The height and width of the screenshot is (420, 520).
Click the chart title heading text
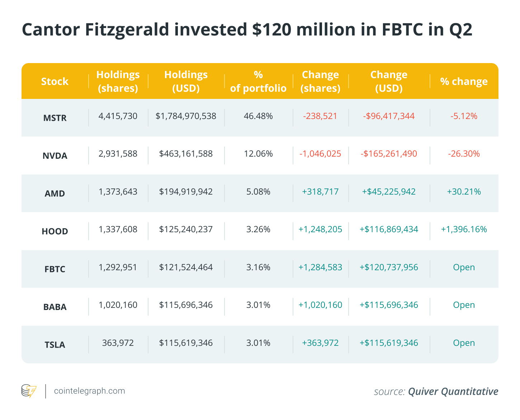click(x=247, y=29)
